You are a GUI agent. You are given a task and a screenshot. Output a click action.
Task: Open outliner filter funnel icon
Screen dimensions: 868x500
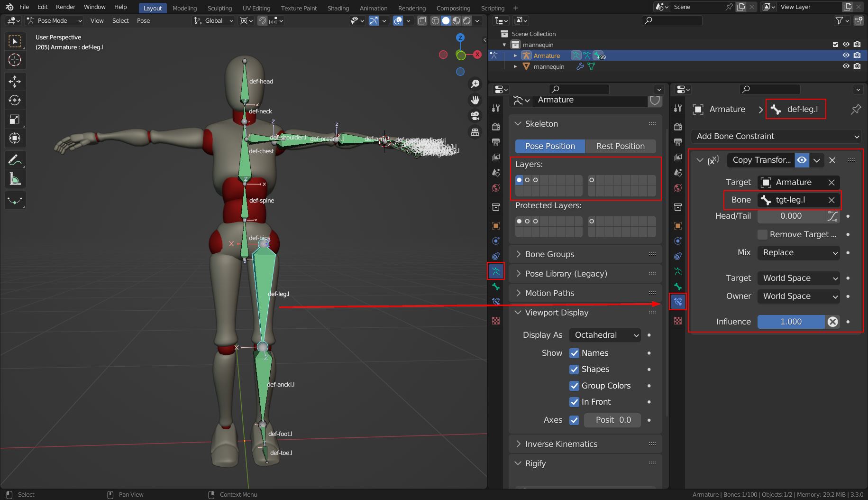coord(840,20)
